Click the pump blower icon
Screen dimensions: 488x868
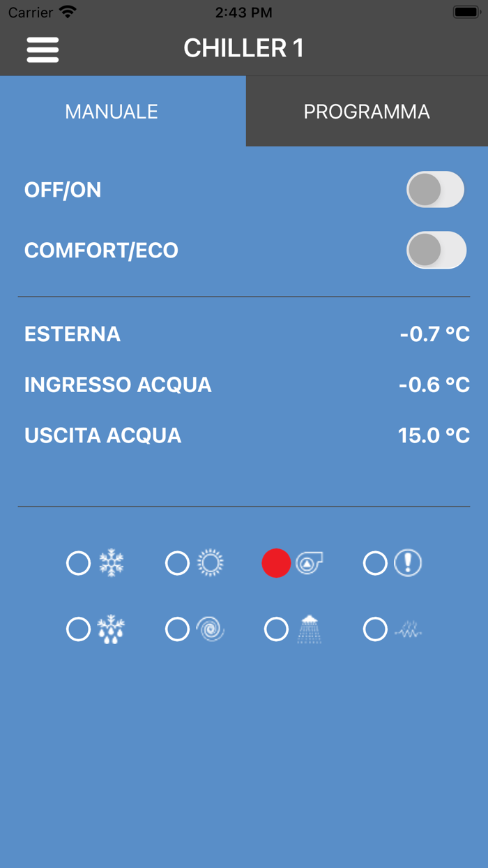pos(309,562)
